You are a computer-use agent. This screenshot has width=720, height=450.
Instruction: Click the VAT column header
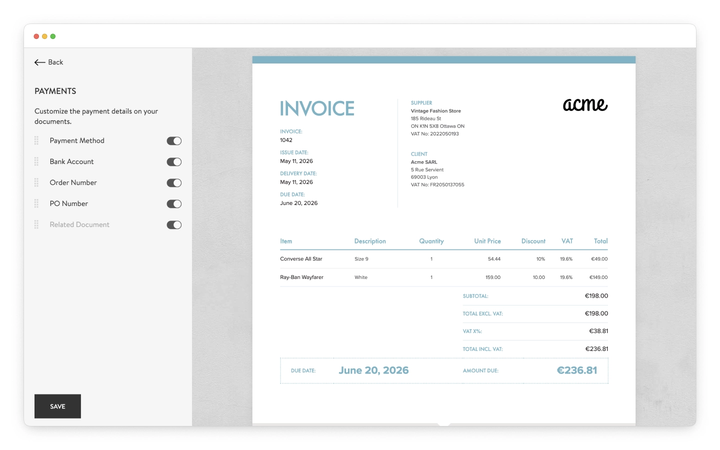tap(567, 241)
